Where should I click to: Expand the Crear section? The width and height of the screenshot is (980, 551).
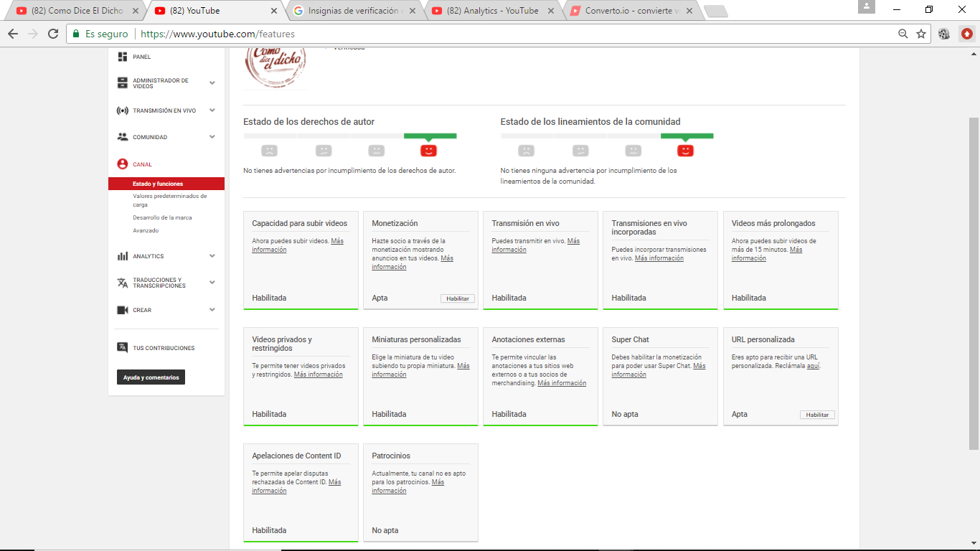(212, 310)
